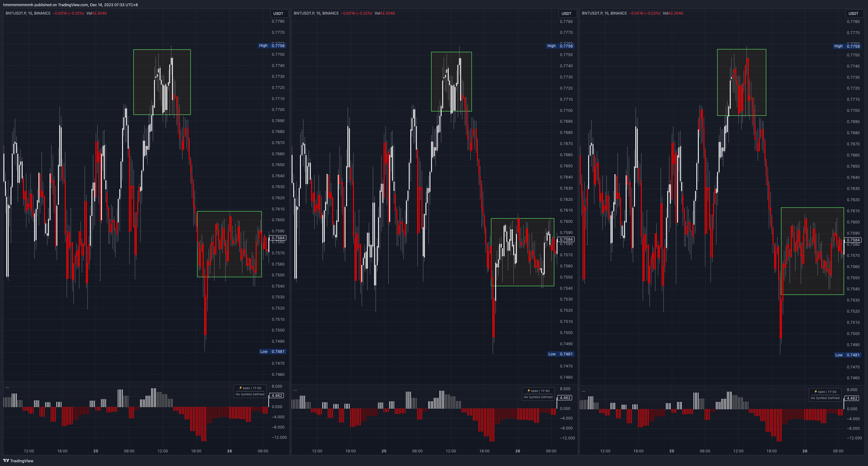Click the lightning Apex label in right chart
Viewport: 868px width, 466px height.
[825, 392]
